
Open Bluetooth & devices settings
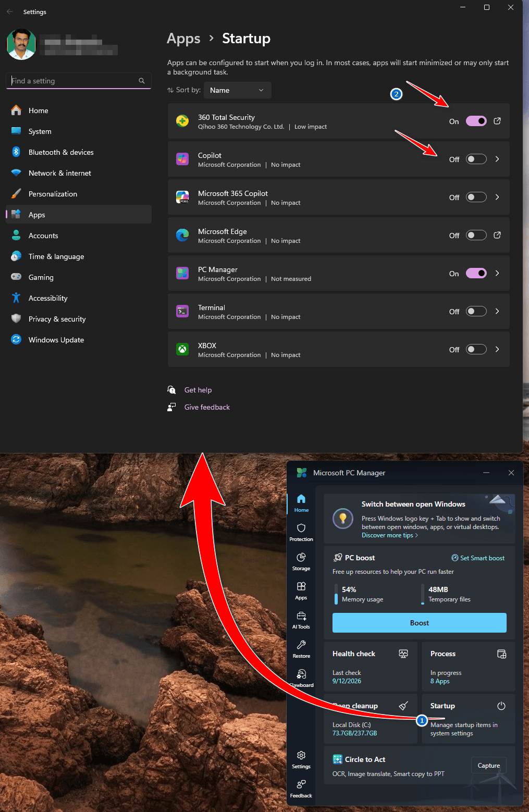click(79, 152)
